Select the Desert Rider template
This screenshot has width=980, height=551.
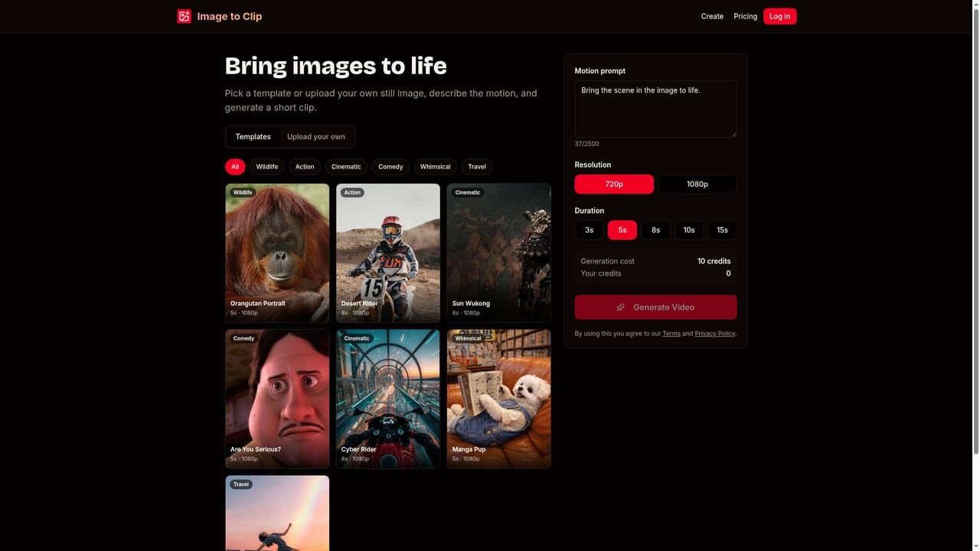(x=388, y=253)
